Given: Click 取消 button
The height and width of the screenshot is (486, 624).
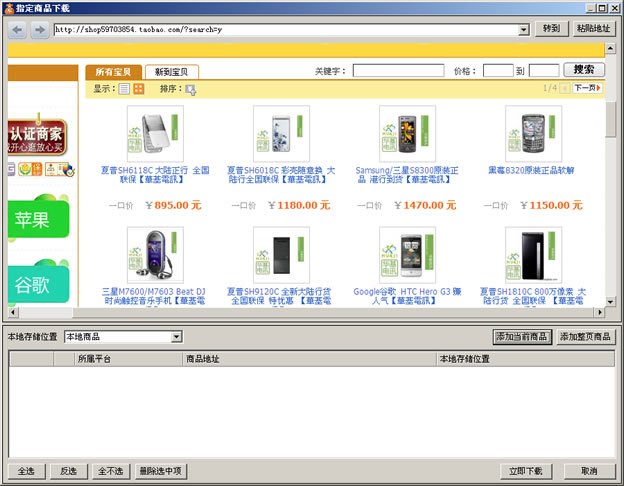Looking at the screenshot, I should pyautogui.click(x=589, y=471).
